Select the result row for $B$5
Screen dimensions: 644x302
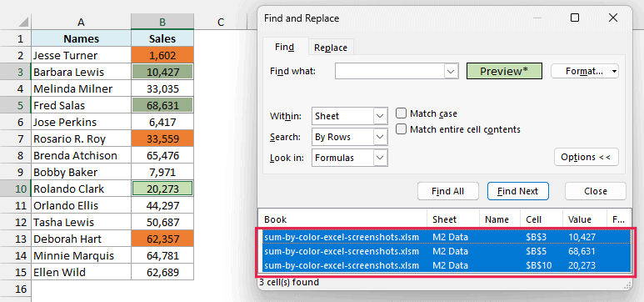point(446,251)
